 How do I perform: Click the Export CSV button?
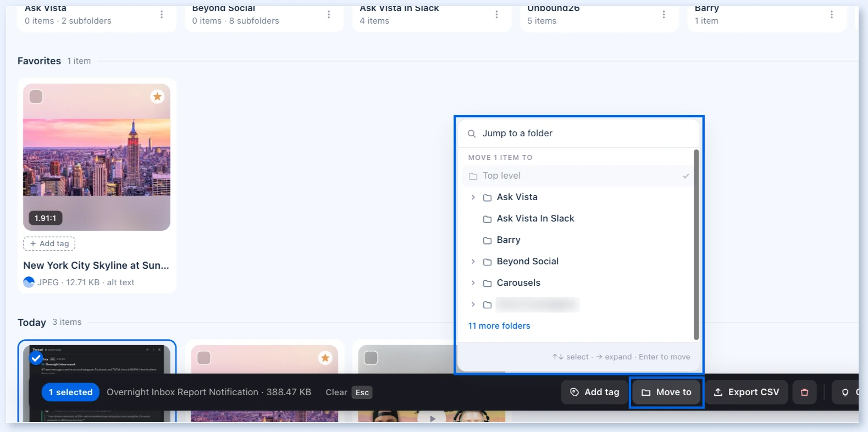(746, 392)
